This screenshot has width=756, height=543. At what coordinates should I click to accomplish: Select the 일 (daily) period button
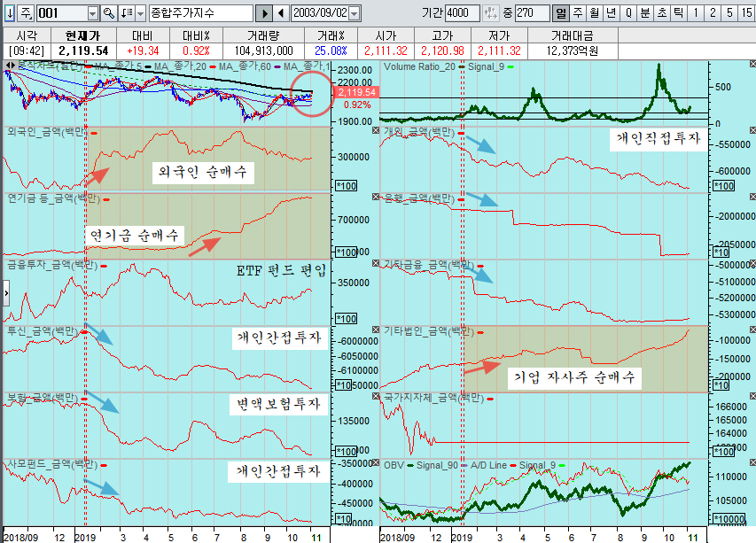coord(560,14)
